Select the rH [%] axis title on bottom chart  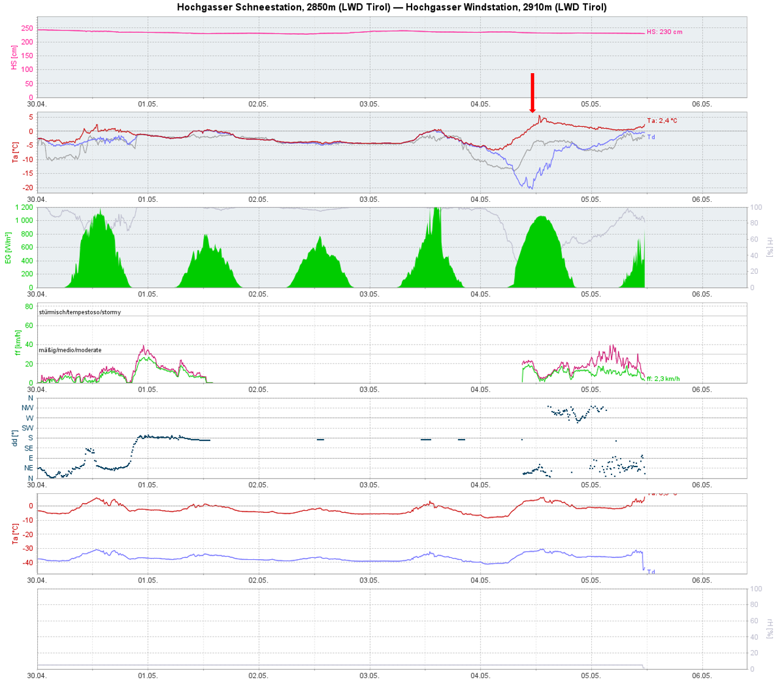pyautogui.click(x=769, y=629)
